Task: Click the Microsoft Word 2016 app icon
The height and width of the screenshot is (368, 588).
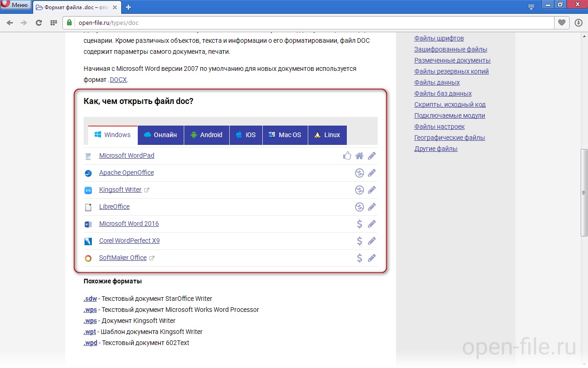Action: pos(88,224)
